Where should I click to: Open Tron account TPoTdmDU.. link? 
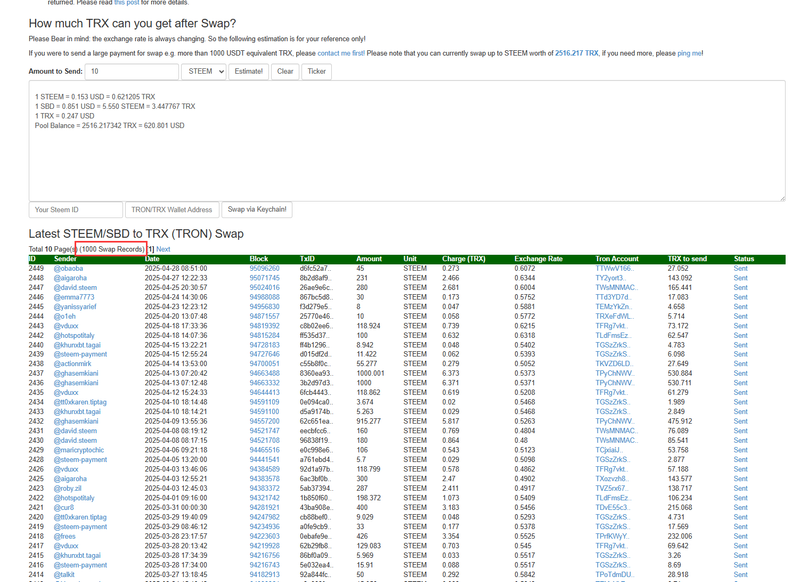615,574
